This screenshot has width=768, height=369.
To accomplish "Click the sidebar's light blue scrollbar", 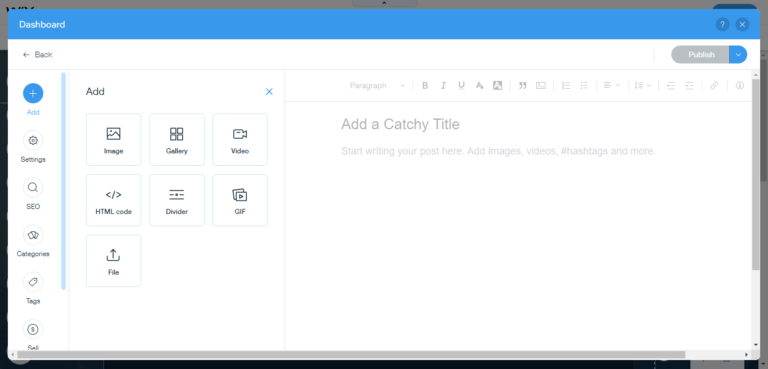I will click(63, 181).
